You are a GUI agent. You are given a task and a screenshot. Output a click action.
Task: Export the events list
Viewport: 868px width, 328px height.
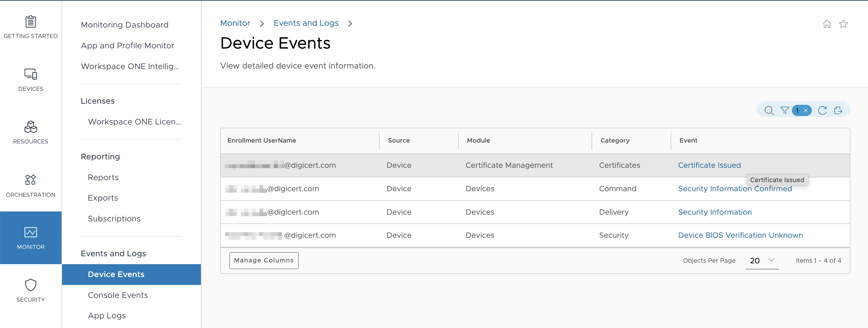pyautogui.click(x=838, y=111)
